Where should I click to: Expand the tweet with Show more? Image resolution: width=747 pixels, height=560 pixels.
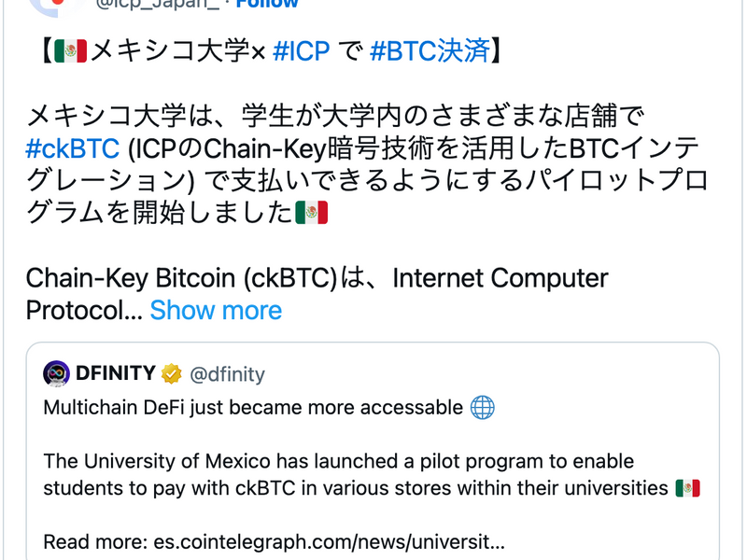[x=216, y=310]
